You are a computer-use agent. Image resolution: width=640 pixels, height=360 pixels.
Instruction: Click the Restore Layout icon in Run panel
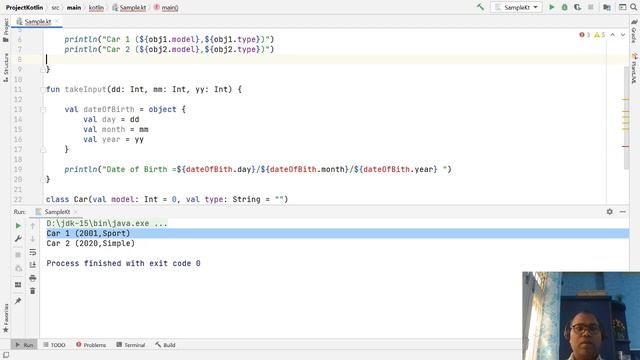(x=18, y=284)
